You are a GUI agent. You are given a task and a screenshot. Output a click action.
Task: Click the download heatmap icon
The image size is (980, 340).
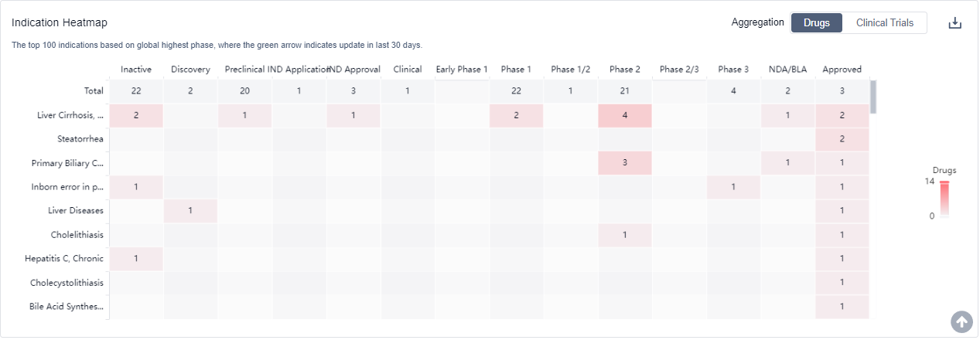pyautogui.click(x=955, y=23)
